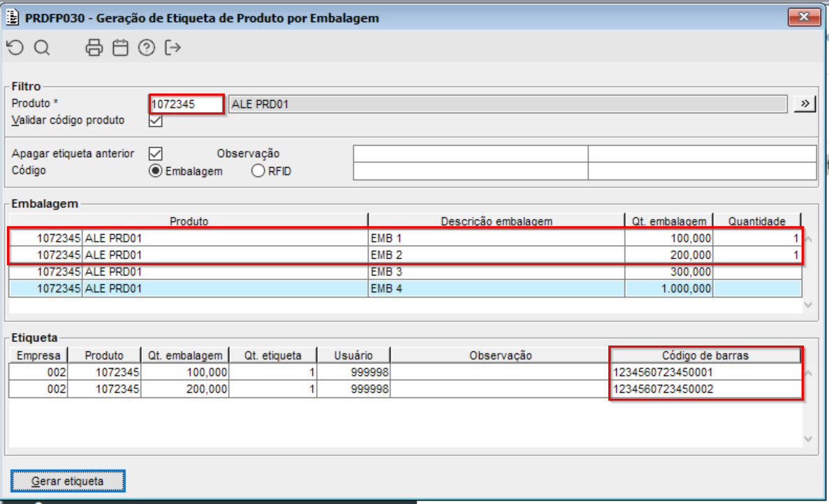Open the search magnifier toolbar icon
This screenshot has height=504, width=829.
click(x=42, y=47)
